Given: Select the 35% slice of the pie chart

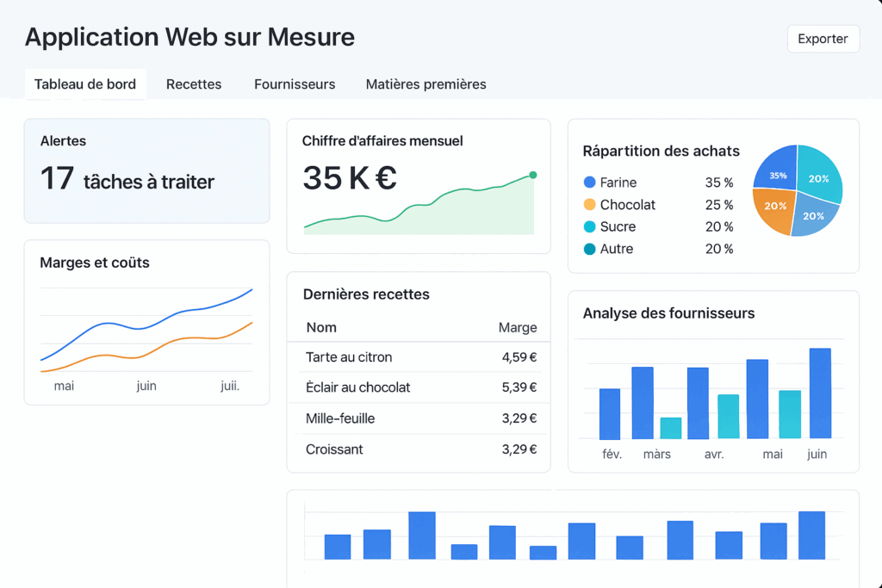Looking at the screenshot, I should pos(776,171).
